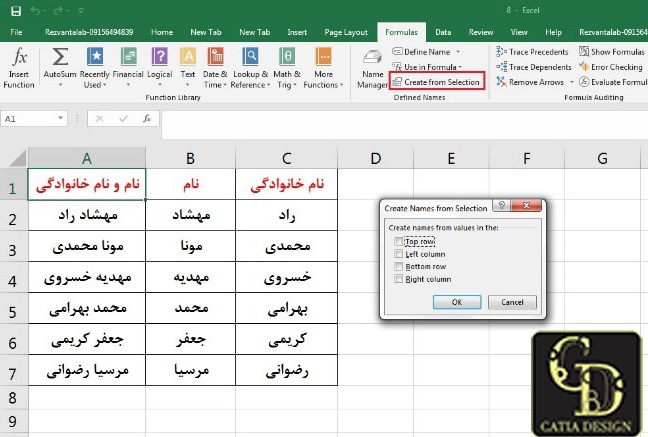Open the File tab
The height and width of the screenshot is (437, 648).
16,32
